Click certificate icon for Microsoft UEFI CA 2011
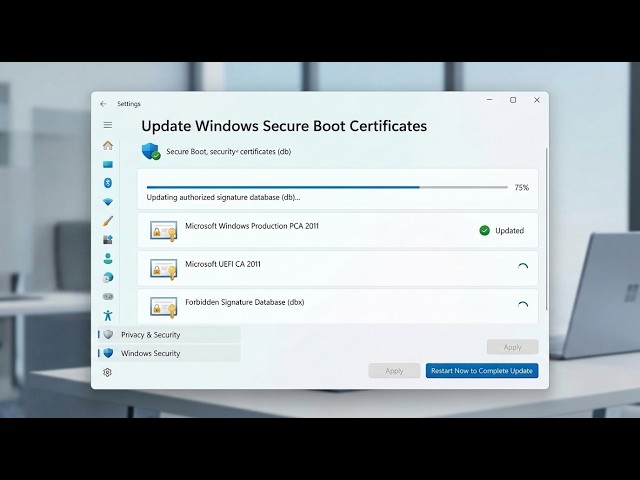 click(163, 269)
